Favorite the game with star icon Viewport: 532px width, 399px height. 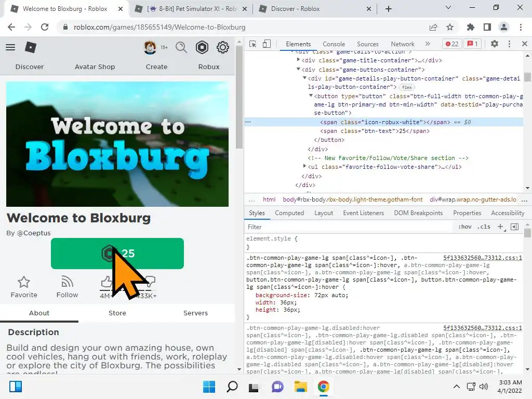point(24,282)
